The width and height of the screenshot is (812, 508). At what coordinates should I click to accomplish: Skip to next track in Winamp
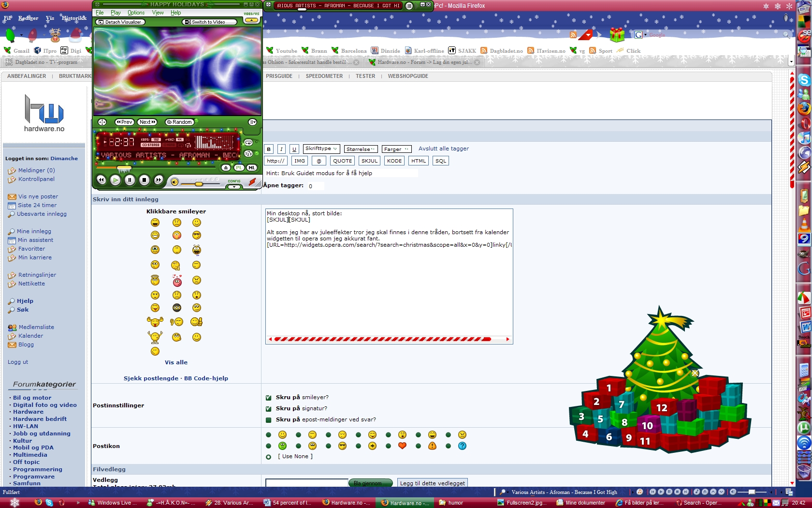click(159, 180)
